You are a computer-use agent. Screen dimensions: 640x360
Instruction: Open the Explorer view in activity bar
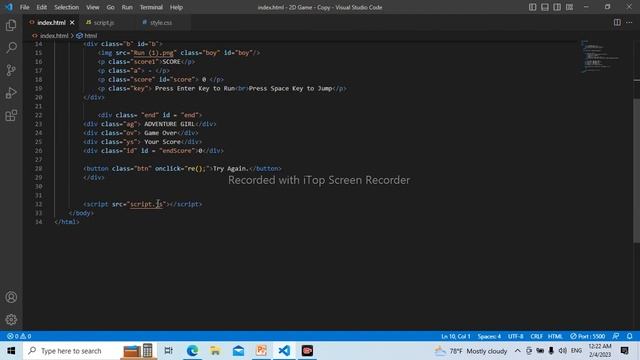tap(11, 25)
